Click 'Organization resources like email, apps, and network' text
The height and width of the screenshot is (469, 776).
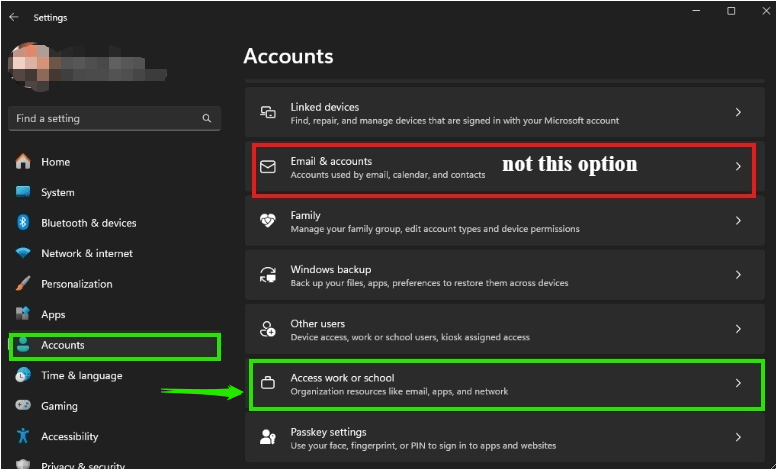[x=399, y=391]
